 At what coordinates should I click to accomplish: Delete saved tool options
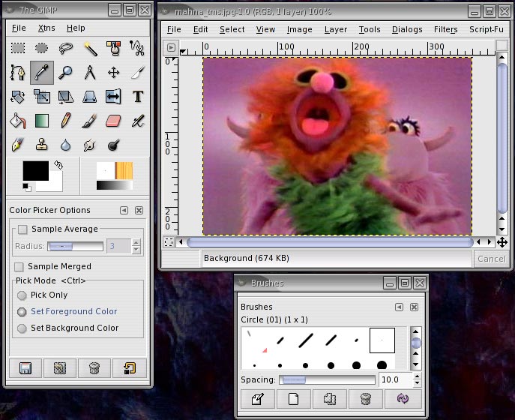(94, 368)
